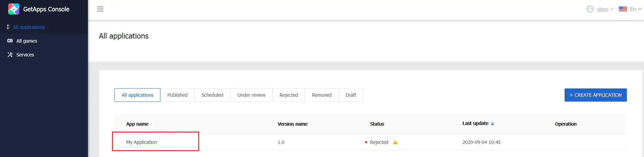Go to All games in sidebar
The image size is (644, 157).
27,41
